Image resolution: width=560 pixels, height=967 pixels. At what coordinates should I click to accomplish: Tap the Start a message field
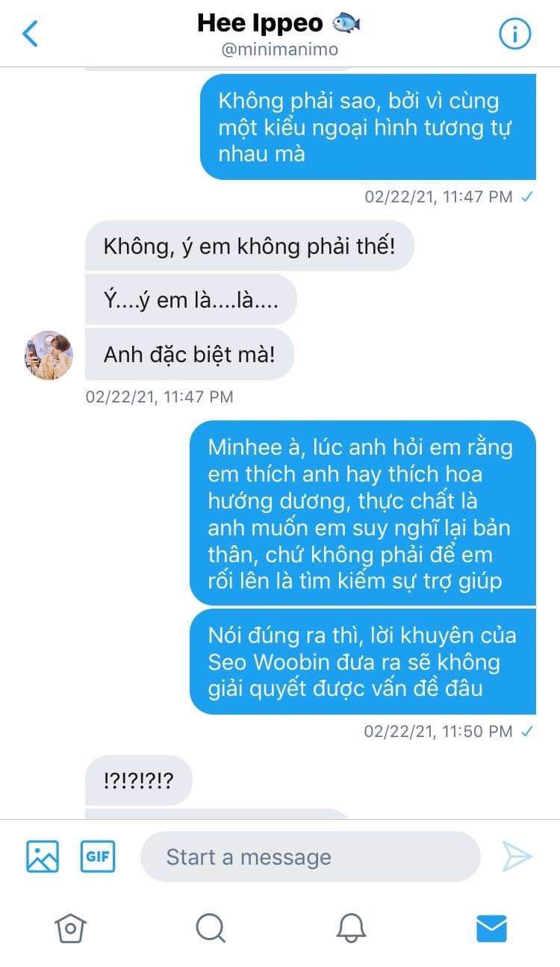[x=311, y=856]
